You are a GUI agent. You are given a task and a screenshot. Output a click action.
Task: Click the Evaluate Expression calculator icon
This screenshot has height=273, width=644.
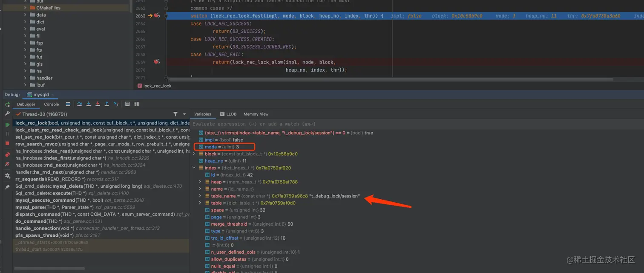127,104
